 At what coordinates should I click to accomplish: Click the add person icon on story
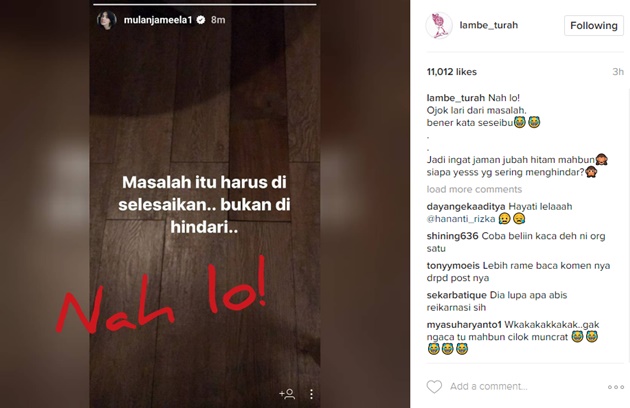(x=287, y=394)
